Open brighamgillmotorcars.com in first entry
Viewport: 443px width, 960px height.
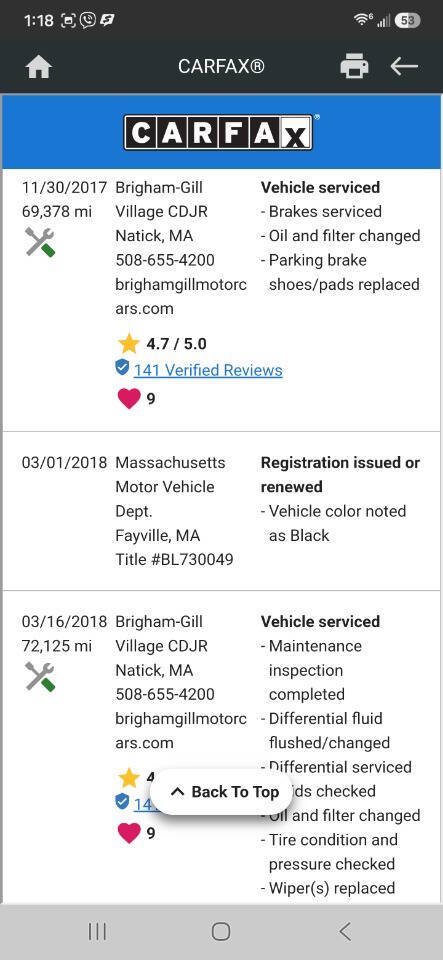(x=181, y=296)
